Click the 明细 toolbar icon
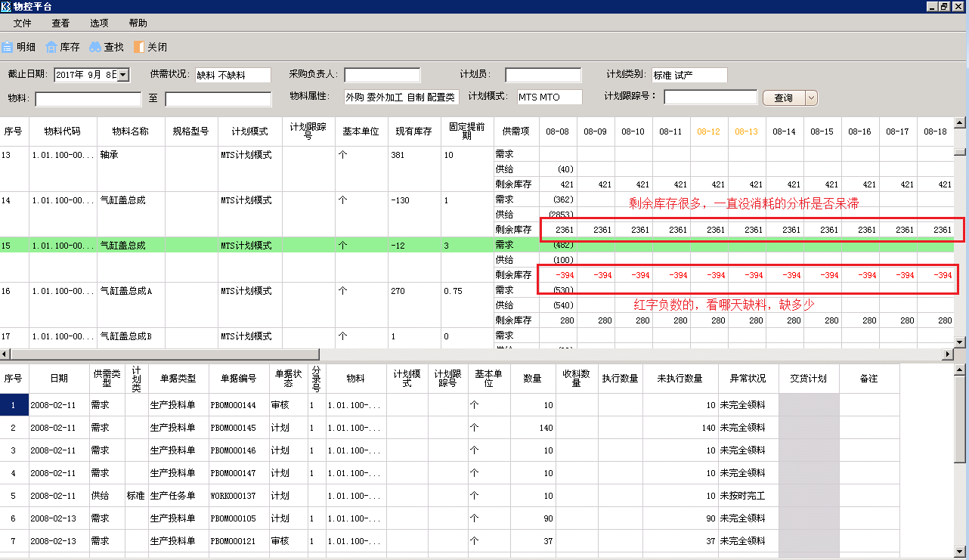Screen dimensions: 969x560 (8, 47)
